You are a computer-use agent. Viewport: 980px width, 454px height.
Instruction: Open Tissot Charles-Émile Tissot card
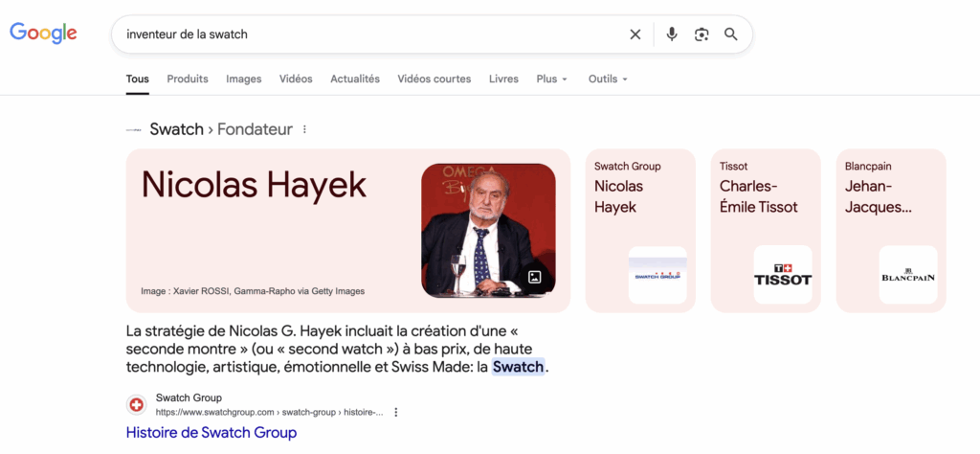pyautogui.click(x=766, y=231)
